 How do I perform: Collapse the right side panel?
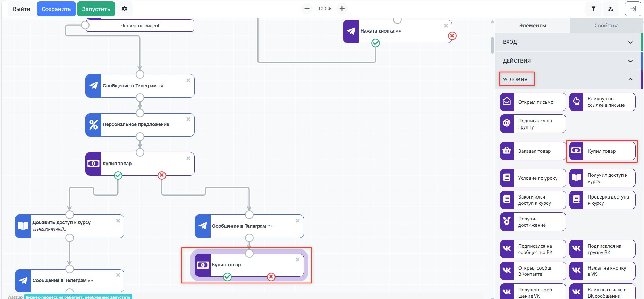(x=633, y=9)
